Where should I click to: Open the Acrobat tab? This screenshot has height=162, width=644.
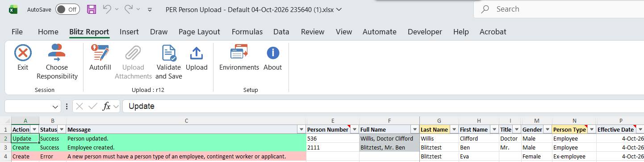tap(493, 32)
